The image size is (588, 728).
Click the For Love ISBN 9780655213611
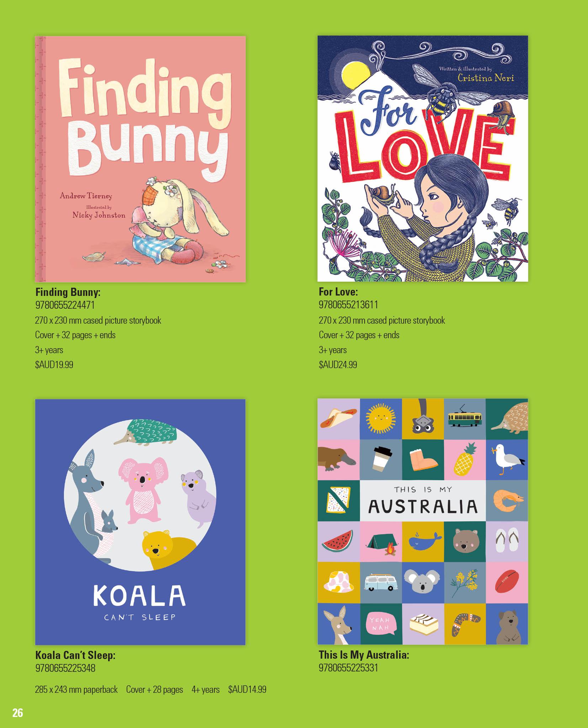point(348,305)
